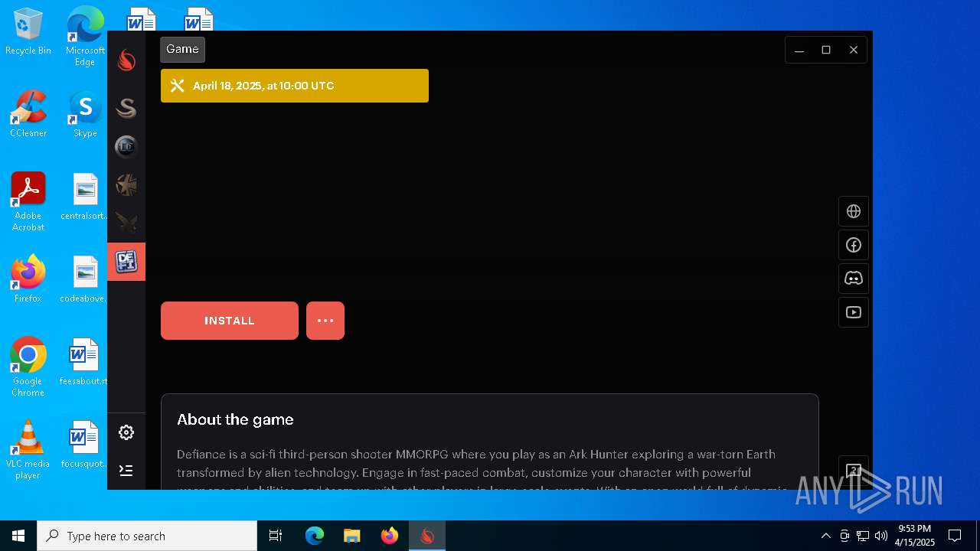The height and width of the screenshot is (551, 980).
Task: Click the About the game heading
Action: tap(235, 419)
